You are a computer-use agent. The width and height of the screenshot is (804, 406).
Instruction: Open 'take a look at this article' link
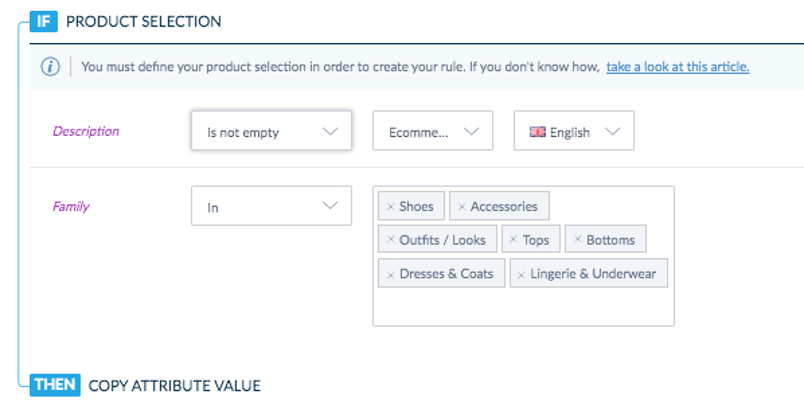[x=677, y=67]
